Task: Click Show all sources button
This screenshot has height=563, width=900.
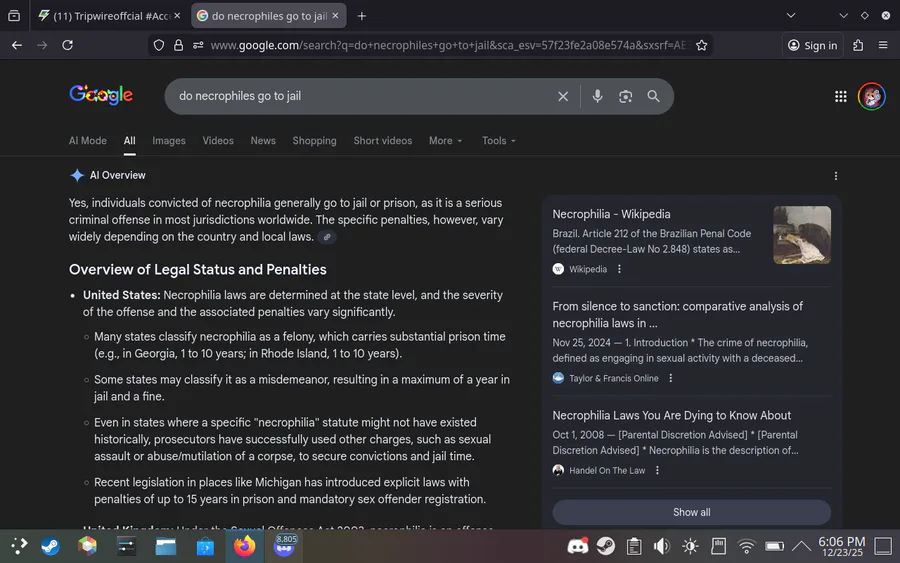Action: point(692,512)
